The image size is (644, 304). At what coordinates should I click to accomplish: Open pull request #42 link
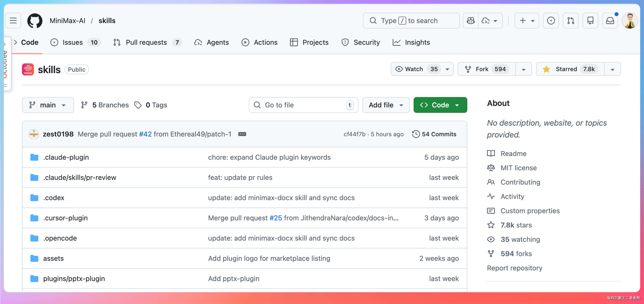tap(145, 134)
